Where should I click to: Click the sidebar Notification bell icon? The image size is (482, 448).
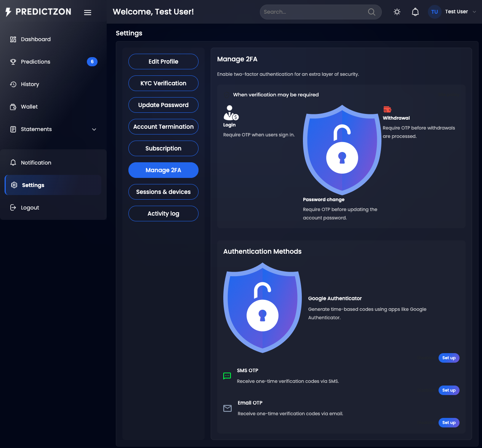pyautogui.click(x=13, y=163)
